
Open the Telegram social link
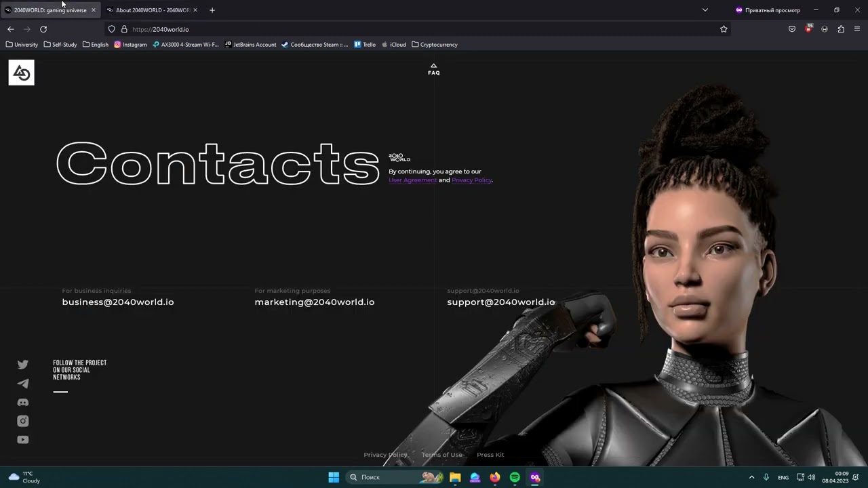(23, 384)
